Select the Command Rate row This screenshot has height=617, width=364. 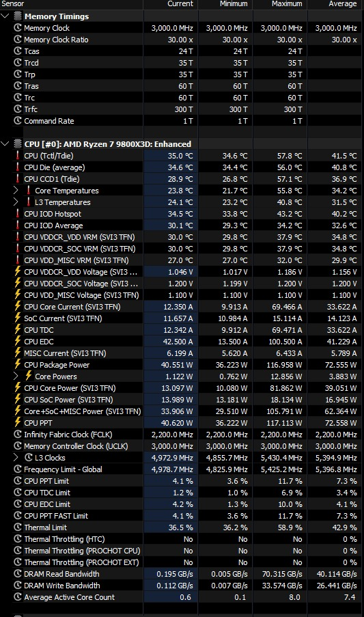[182, 121]
